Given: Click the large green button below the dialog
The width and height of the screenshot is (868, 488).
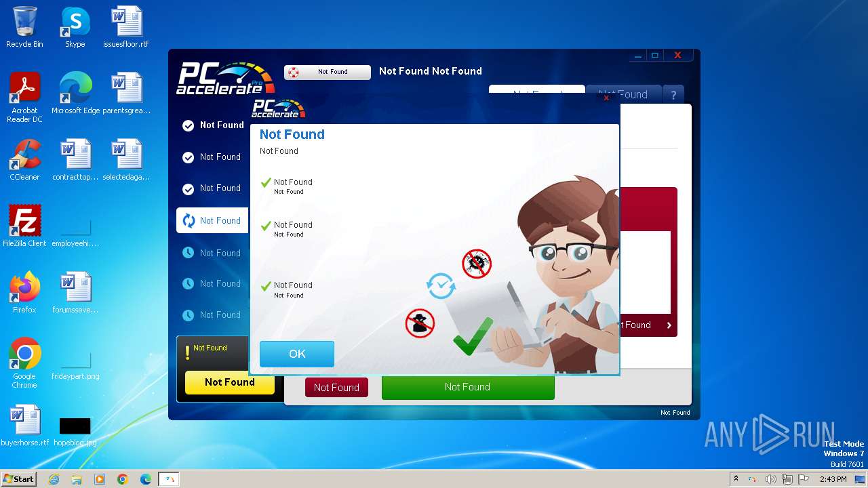Looking at the screenshot, I should pos(468,387).
